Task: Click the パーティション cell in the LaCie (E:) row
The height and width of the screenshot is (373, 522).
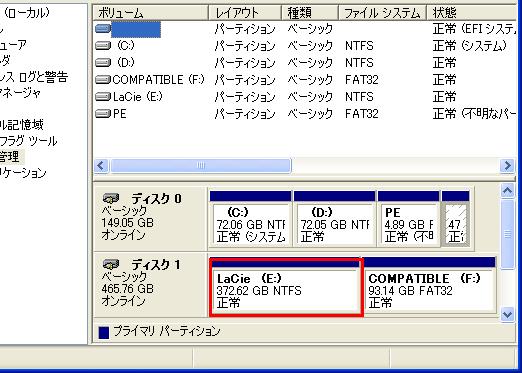Action: point(245,97)
